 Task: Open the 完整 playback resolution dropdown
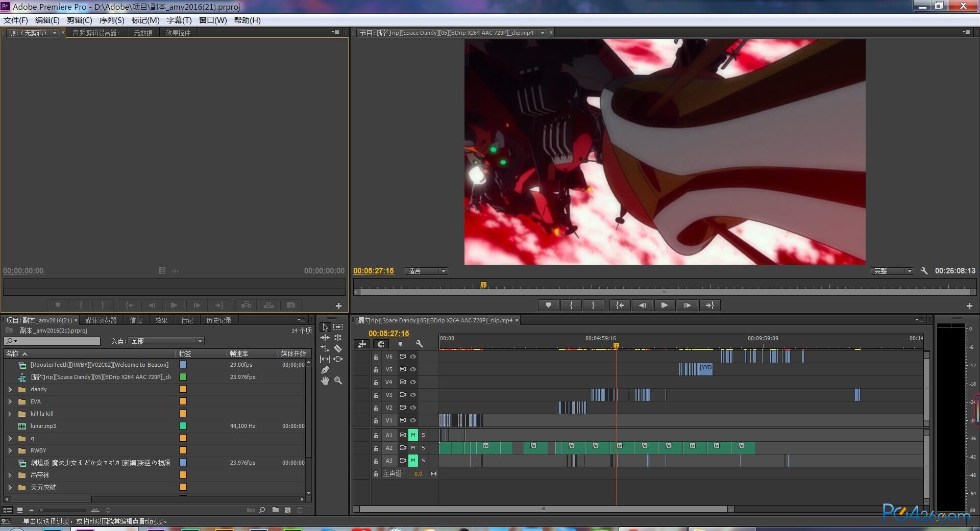(892, 271)
